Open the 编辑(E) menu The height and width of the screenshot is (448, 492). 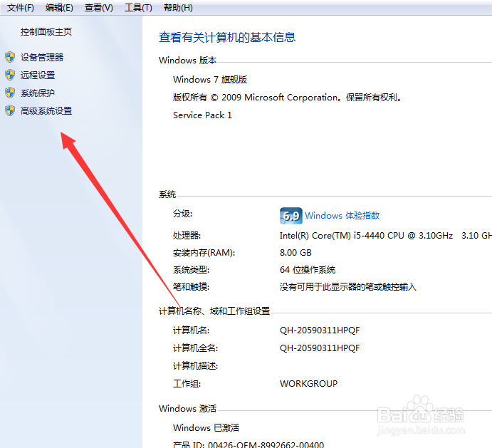click(x=59, y=8)
